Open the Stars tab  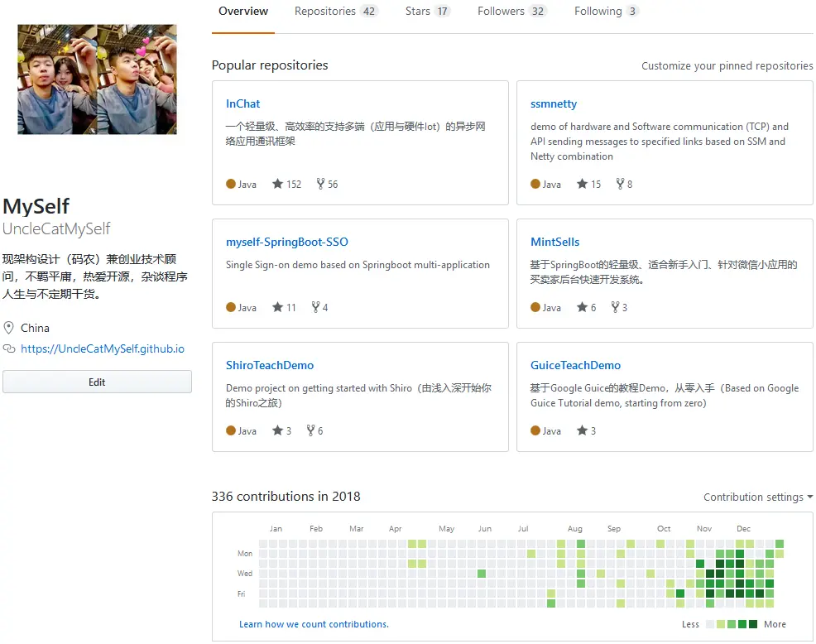coord(427,12)
